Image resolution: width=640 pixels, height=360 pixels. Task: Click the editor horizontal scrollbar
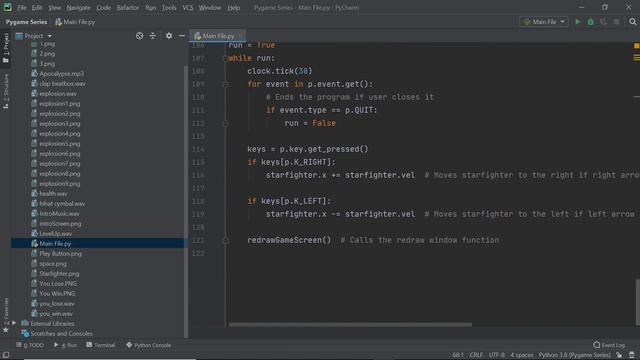point(350,325)
